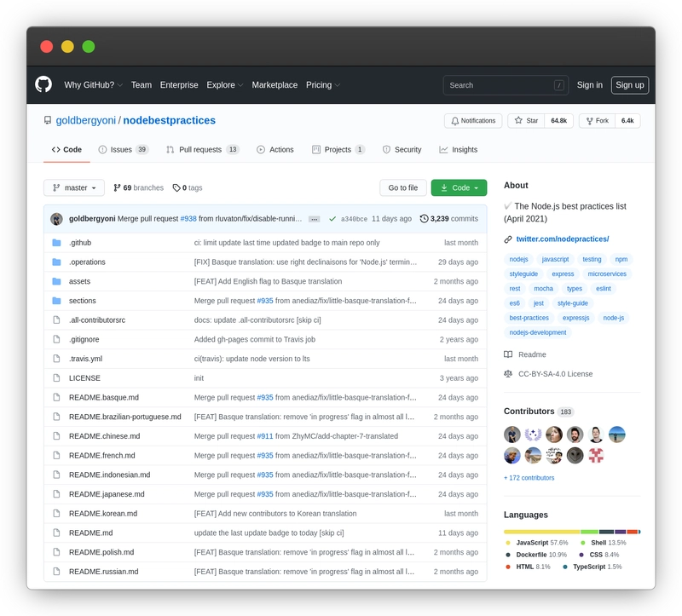Click the Go to file button
This screenshot has width=682, height=616.
tap(402, 187)
